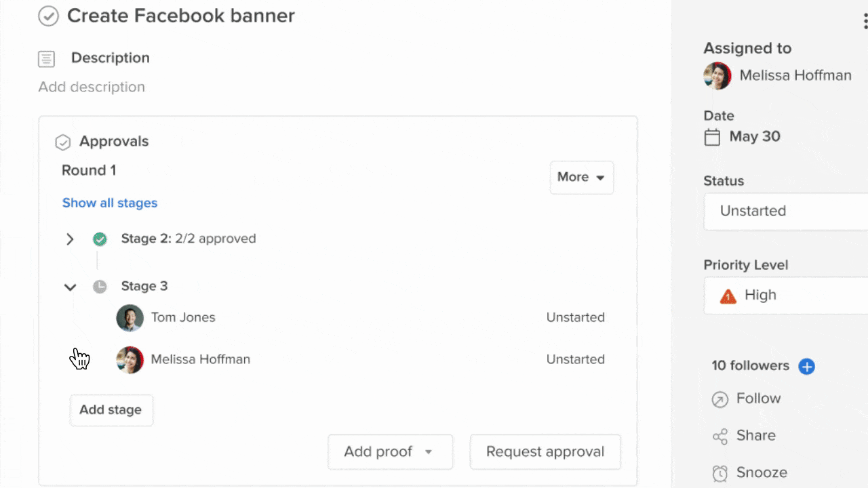Expand Stage 2 using its chevron
This screenshot has width=868, height=488.
pos(70,239)
